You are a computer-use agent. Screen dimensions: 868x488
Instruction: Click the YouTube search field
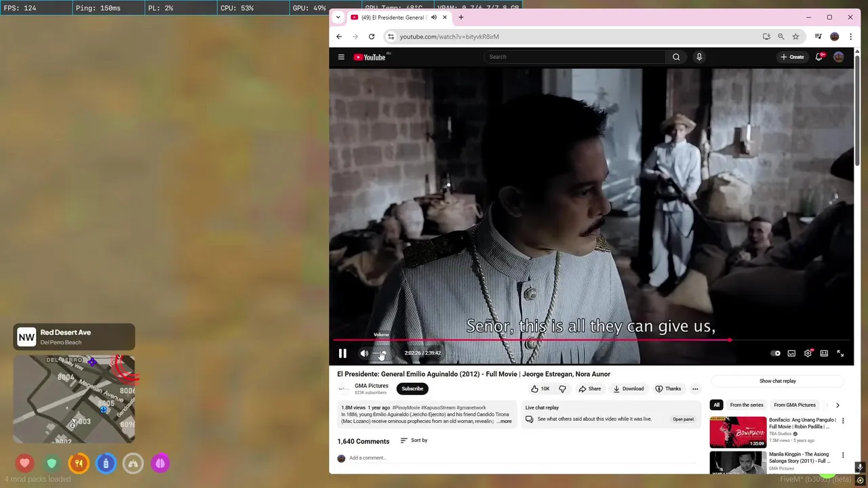tap(575, 57)
